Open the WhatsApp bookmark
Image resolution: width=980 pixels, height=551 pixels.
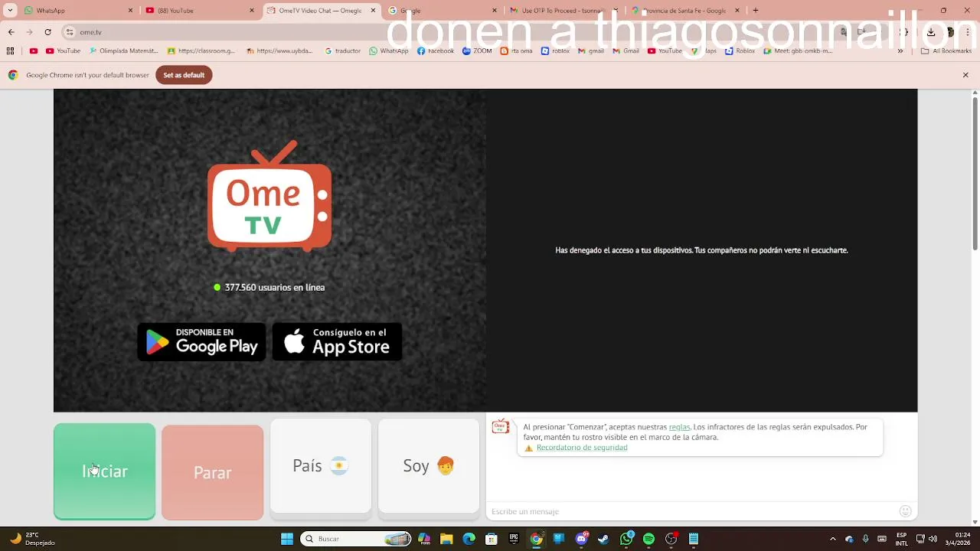(x=389, y=51)
